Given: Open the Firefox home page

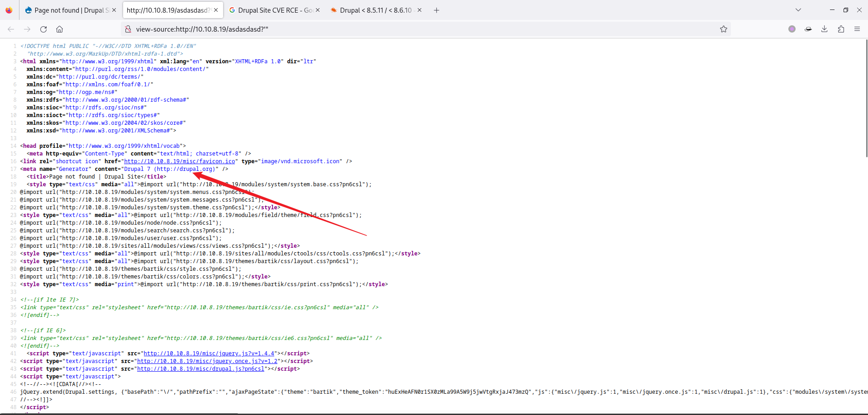Looking at the screenshot, I should (x=59, y=29).
